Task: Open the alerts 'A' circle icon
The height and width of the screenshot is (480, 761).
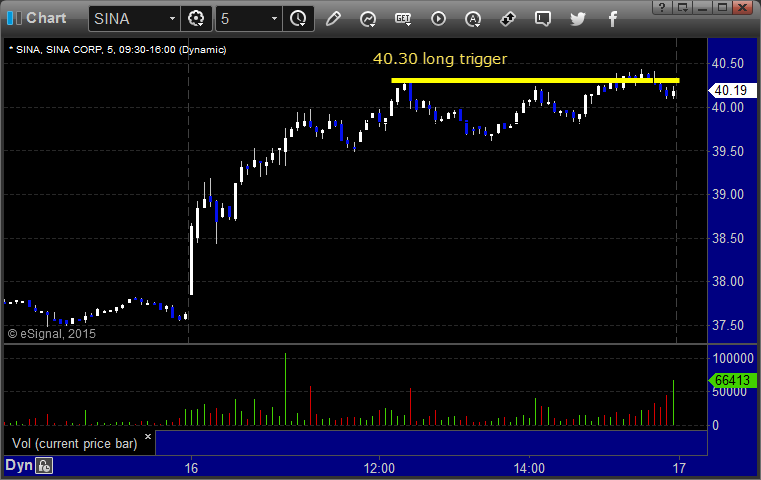Action: click(473, 19)
